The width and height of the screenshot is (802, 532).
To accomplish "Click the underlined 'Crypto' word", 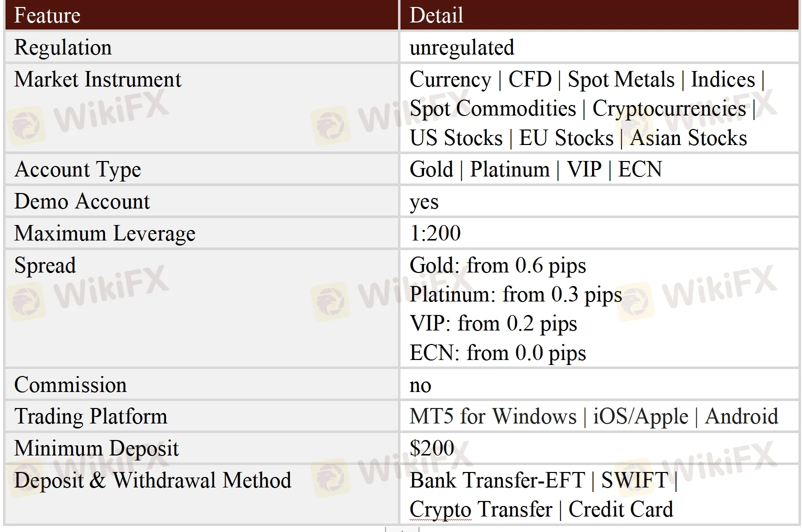I will tap(440, 510).
